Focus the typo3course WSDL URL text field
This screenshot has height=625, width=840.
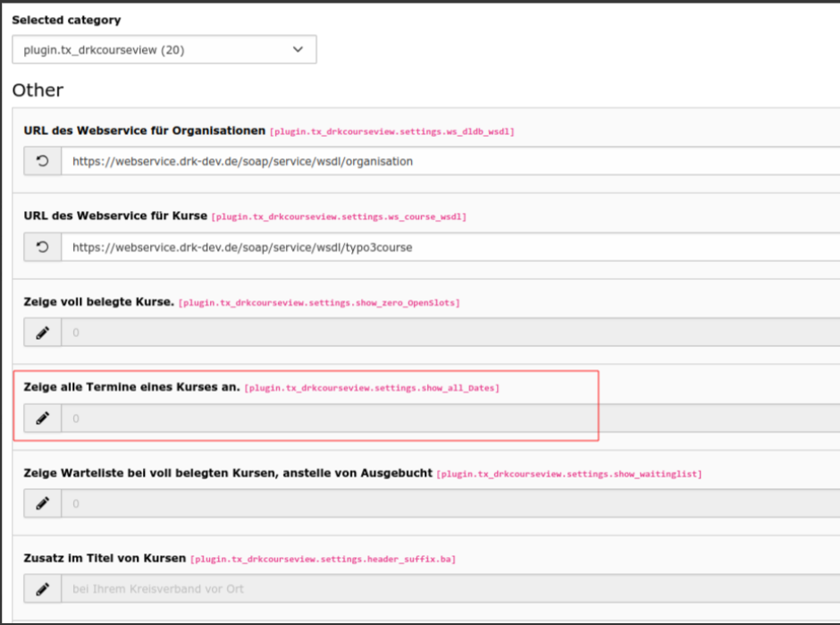pyautogui.click(x=447, y=248)
